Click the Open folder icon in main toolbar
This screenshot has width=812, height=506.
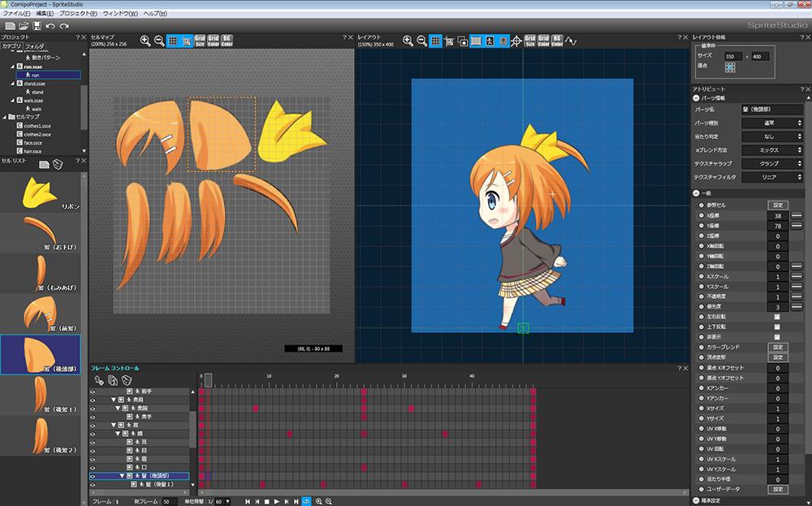[24, 26]
